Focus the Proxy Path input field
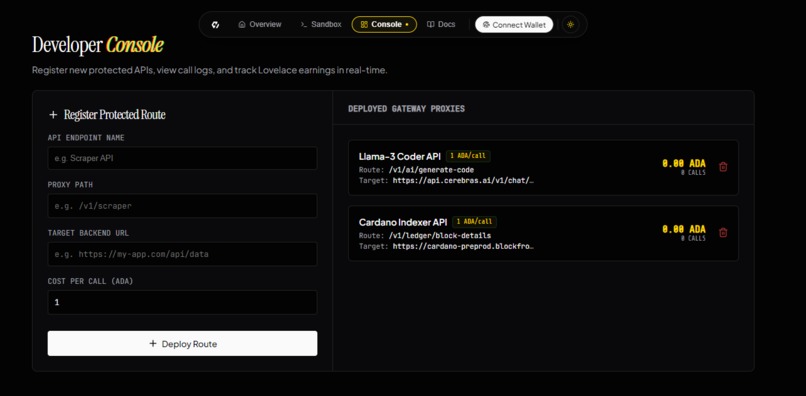The height and width of the screenshot is (396, 806). (x=182, y=206)
